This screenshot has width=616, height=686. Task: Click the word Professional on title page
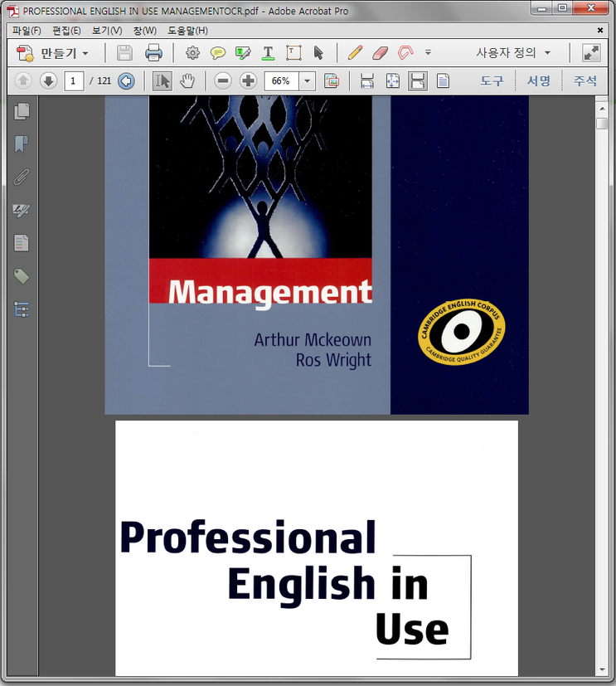point(248,538)
